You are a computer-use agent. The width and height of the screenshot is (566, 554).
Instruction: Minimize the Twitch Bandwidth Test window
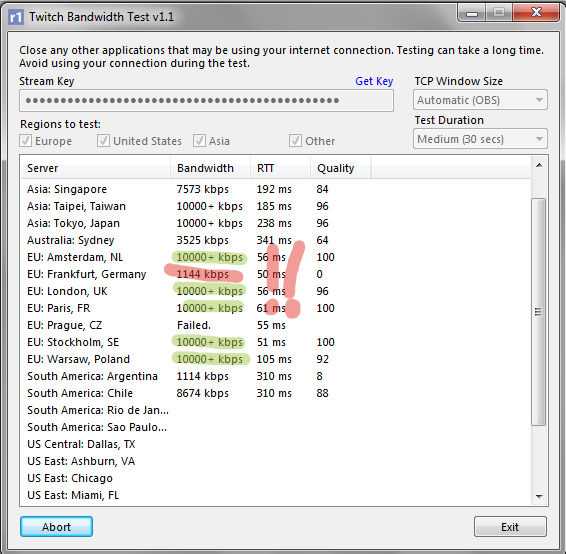[x=472, y=13]
